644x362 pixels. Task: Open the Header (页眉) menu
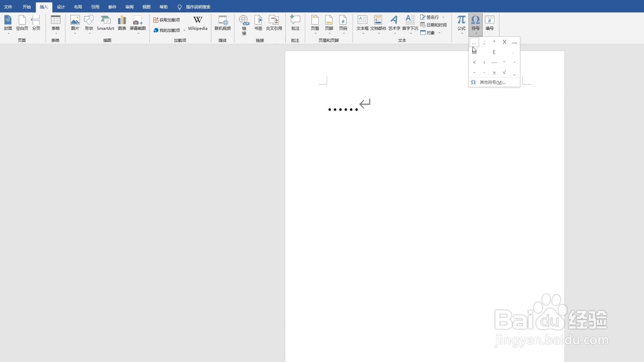(x=315, y=24)
